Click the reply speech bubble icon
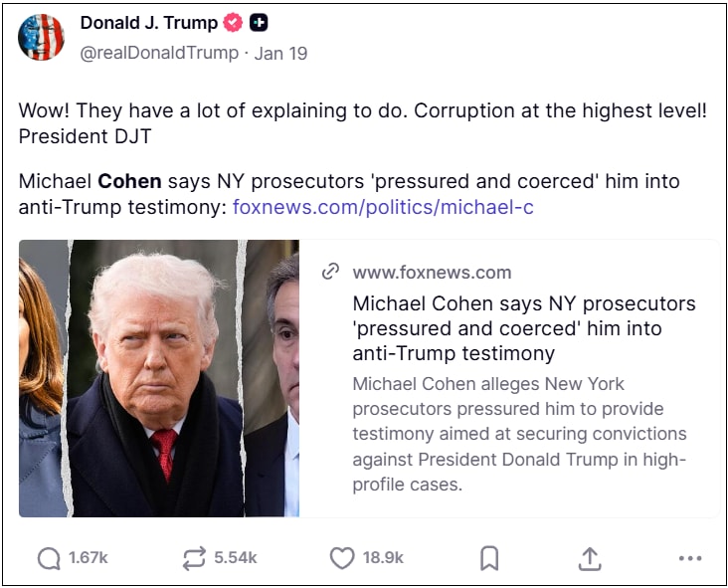This screenshot has height=588, width=728. (x=49, y=558)
